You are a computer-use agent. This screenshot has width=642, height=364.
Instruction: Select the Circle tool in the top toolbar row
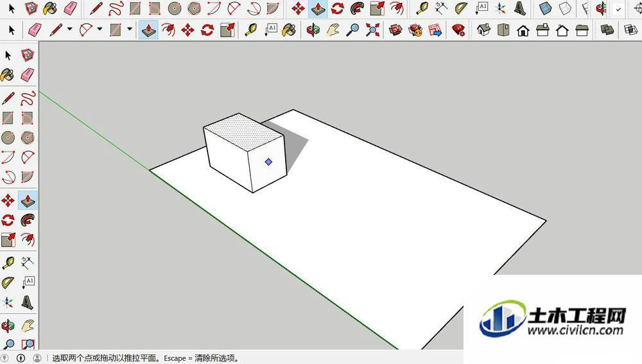coord(175,8)
